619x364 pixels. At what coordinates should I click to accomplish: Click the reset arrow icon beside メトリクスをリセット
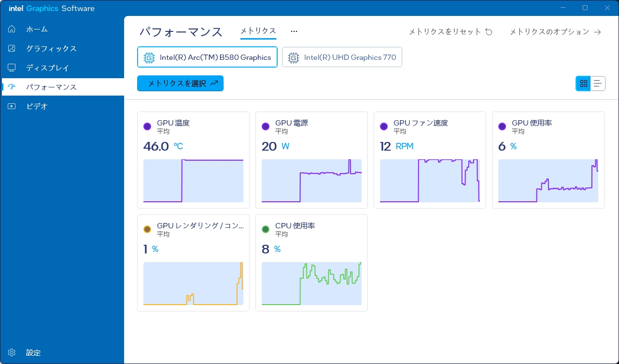click(489, 32)
